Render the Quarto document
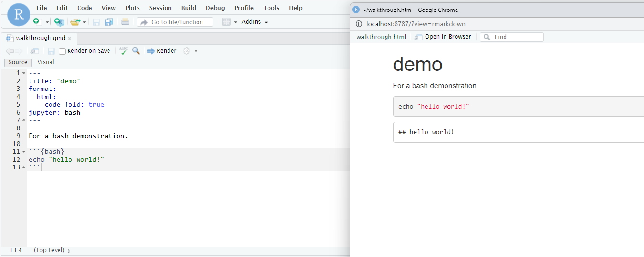The width and height of the screenshot is (644, 257). [162, 51]
